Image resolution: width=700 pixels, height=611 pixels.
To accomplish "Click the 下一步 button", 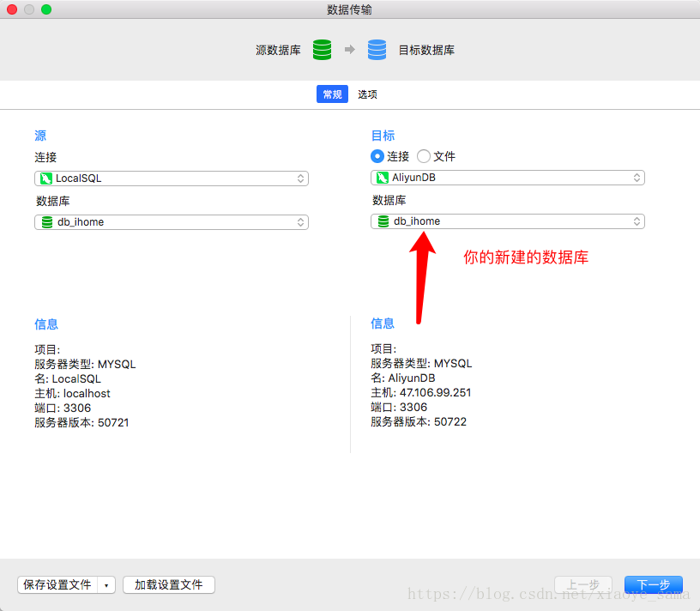I will click(653, 584).
